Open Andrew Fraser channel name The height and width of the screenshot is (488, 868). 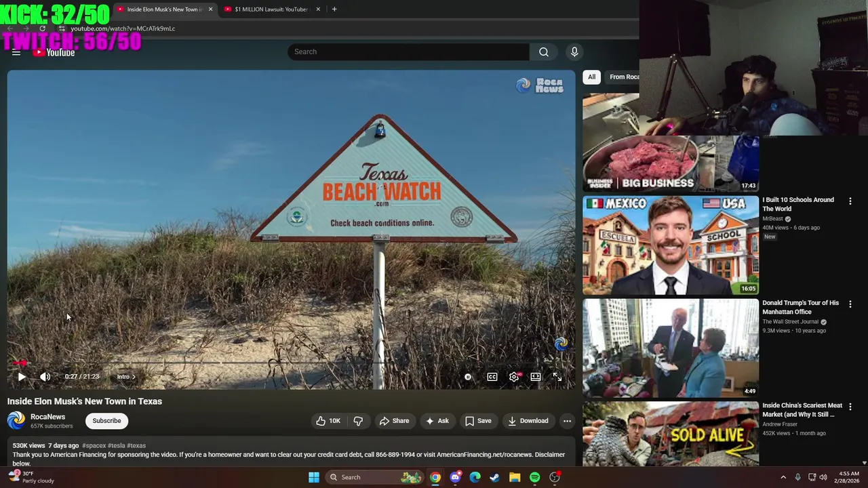[780, 424]
